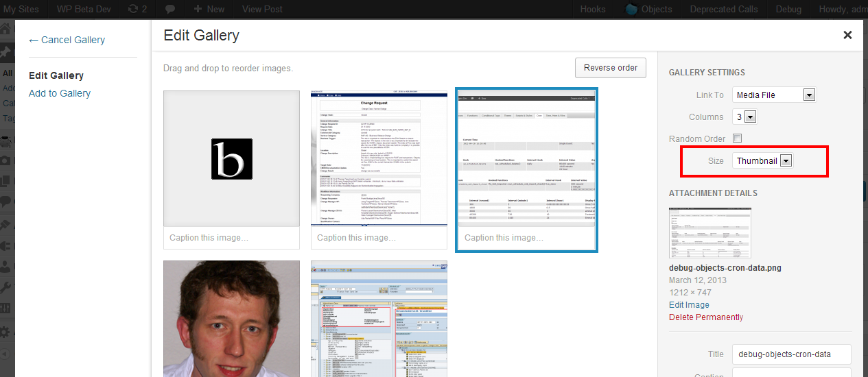Click filename debug-objects-cron-data.png text

pos(725,268)
